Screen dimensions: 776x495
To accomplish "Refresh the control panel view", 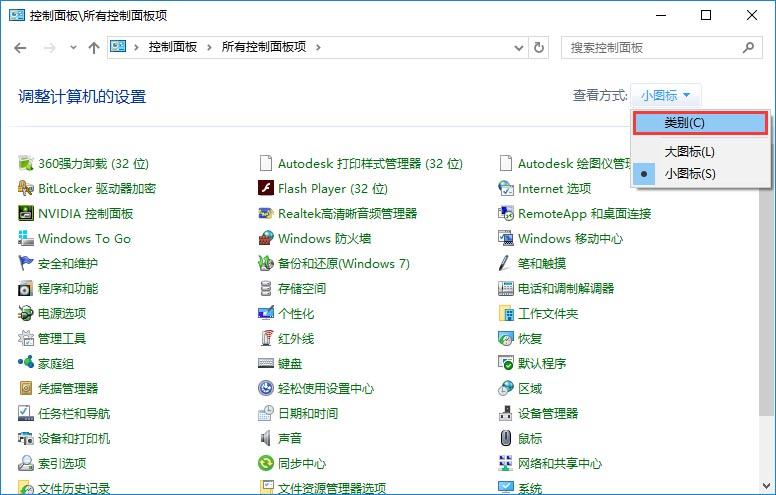I will 539,48.
